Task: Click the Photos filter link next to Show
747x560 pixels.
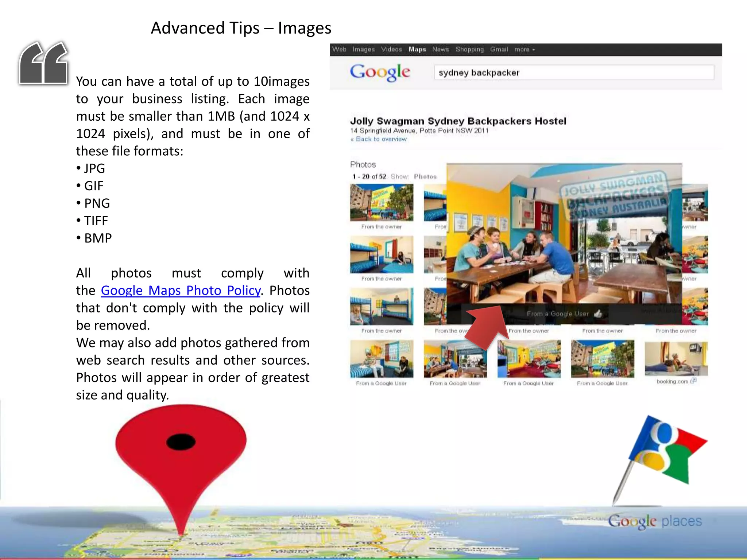Action: (x=425, y=177)
